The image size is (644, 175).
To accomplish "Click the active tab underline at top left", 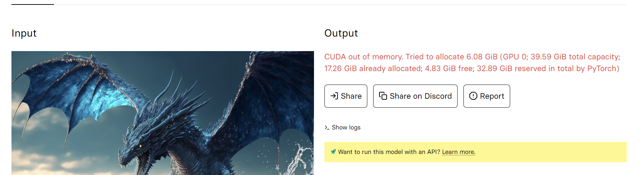I will pos(33,4).
